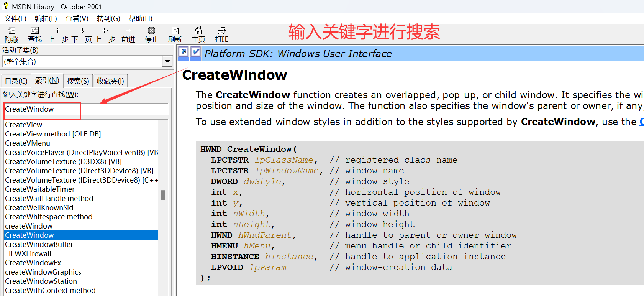This screenshot has height=296, width=644.
Task: Click the 主页 (Home) toolbar icon
Action: point(198,31)
